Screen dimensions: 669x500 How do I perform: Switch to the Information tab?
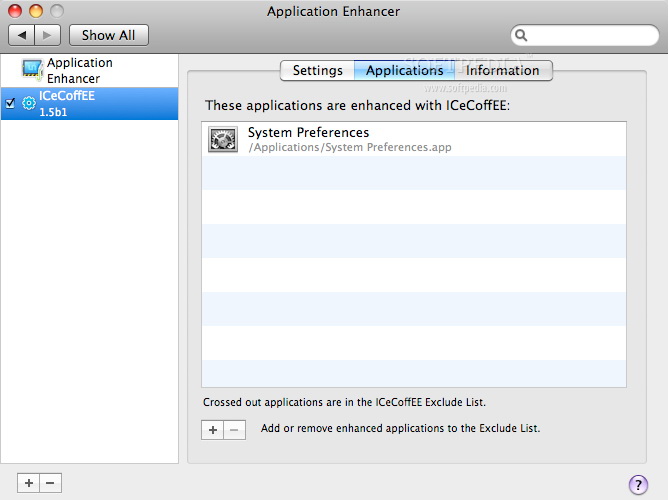point(502,71)
